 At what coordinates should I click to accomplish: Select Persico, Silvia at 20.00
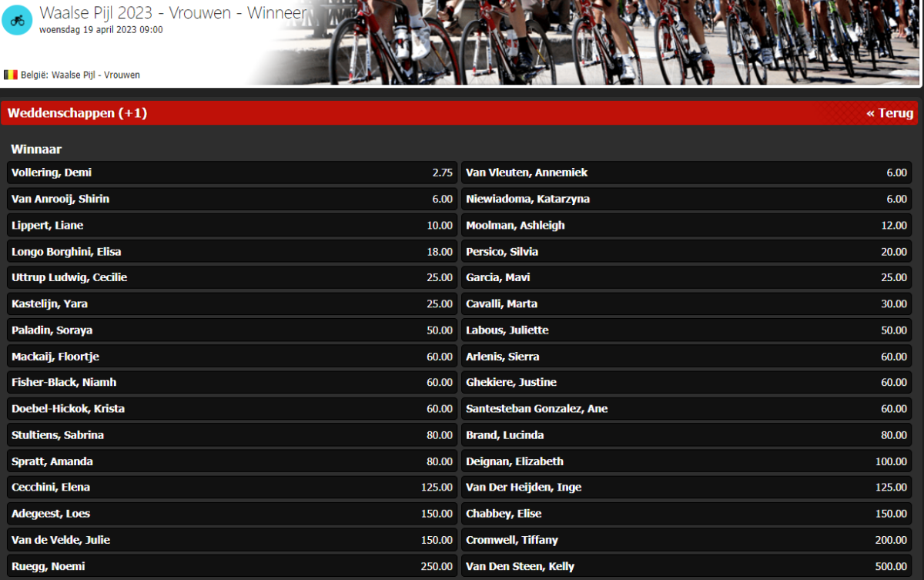(x=686, y=252)
